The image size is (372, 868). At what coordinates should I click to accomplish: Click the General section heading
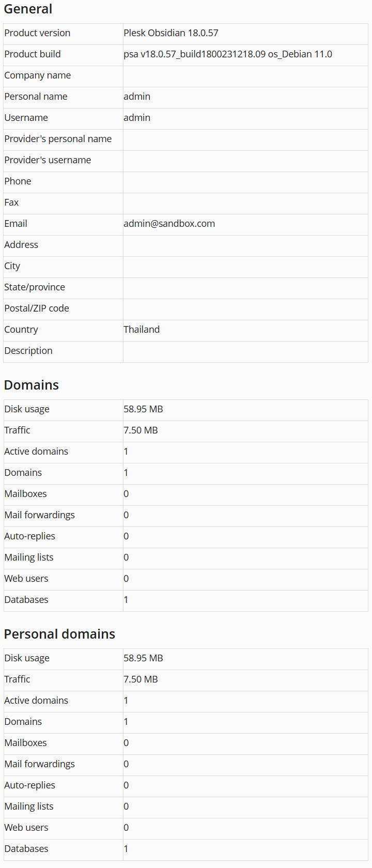coord(28,9)
